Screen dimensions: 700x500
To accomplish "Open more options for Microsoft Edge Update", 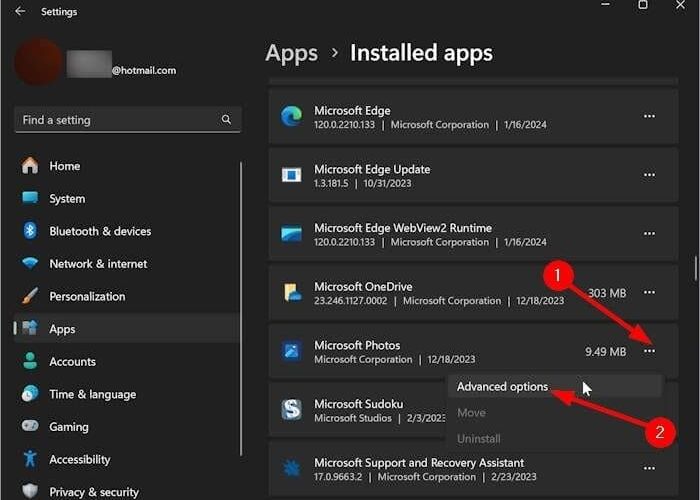I will click(x=649, y=175).
